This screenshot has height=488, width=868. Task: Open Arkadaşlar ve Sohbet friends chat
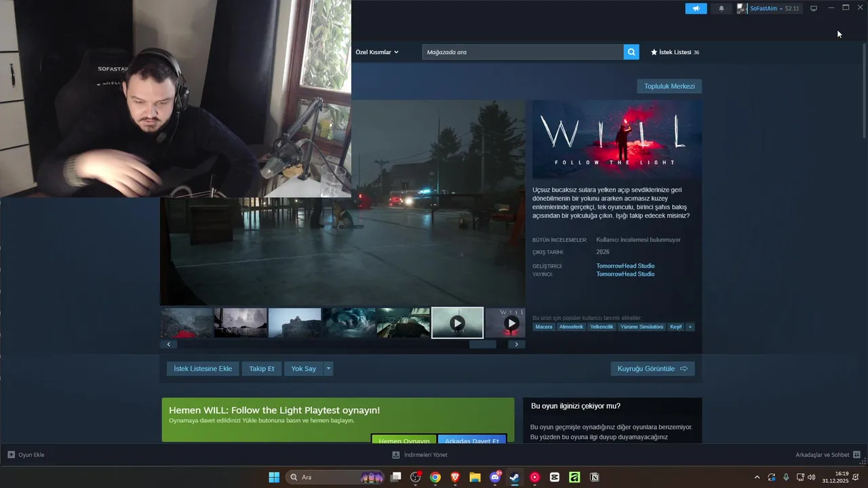pos(828,455)
